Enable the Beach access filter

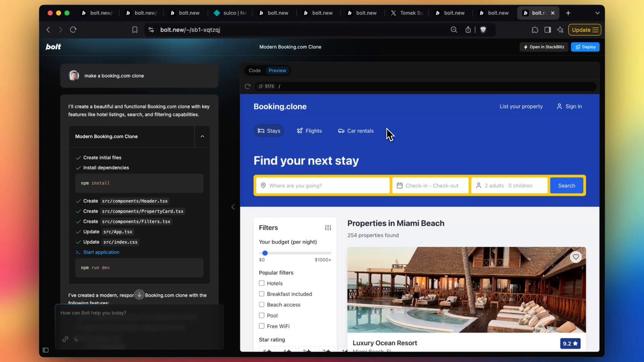click(x=262, y=305)
